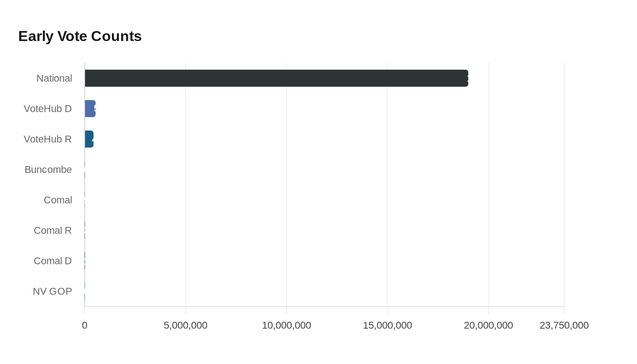Click the NV GOP category label
Screen dimensions: 637x364
point(52,291)
